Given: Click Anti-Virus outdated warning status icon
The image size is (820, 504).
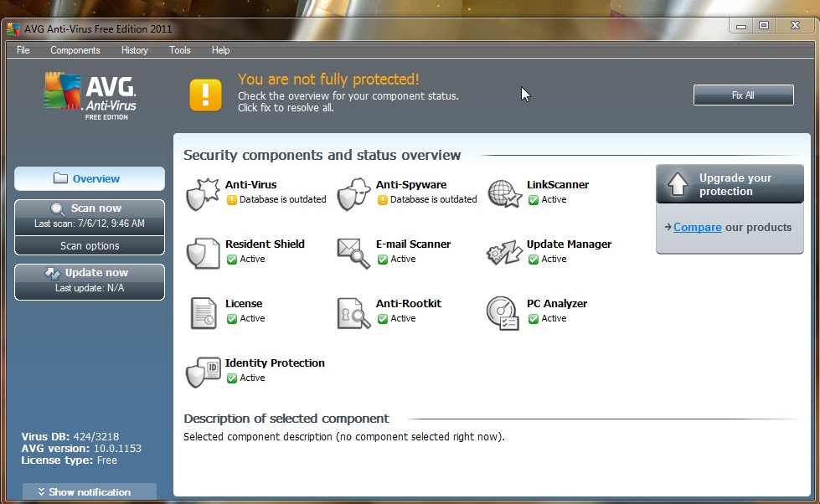Looking at the screenshot, I should pyautogui.click(x=232, y=200).
